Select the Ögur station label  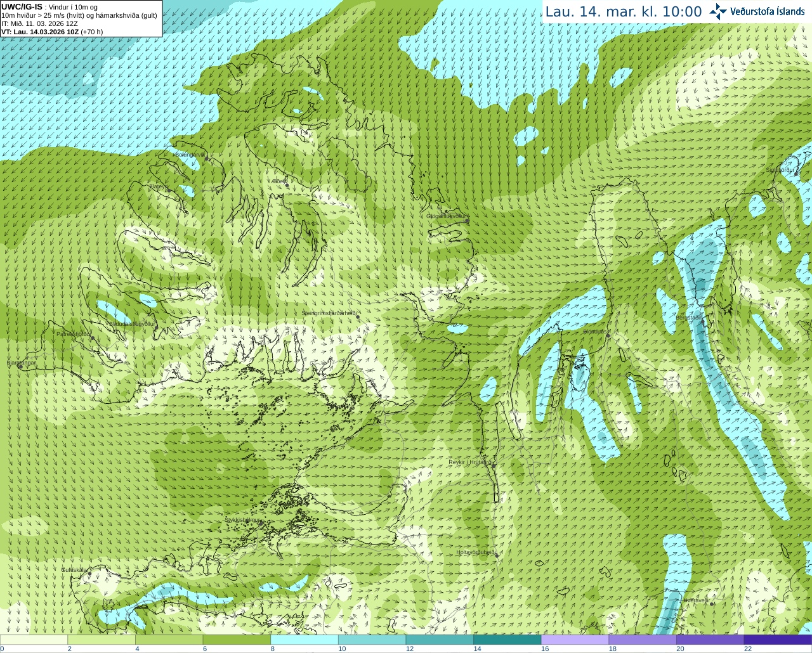[x=280, y=181]
